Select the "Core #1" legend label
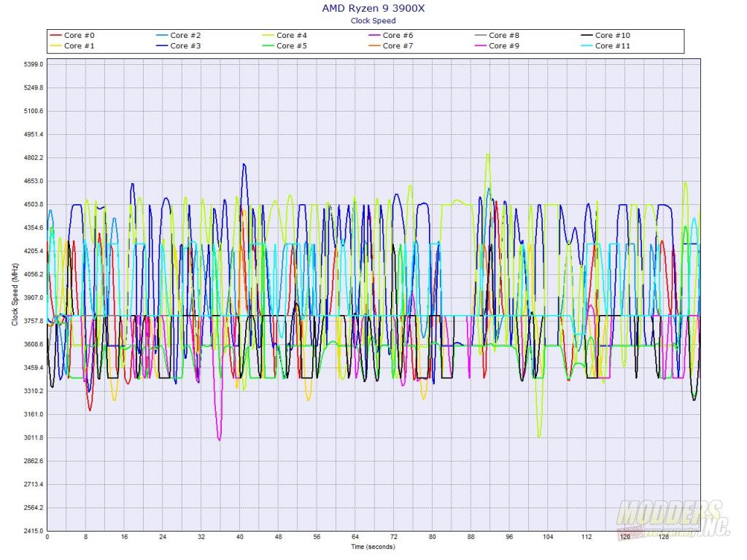The image size is (747, 560). coord(79,46)
